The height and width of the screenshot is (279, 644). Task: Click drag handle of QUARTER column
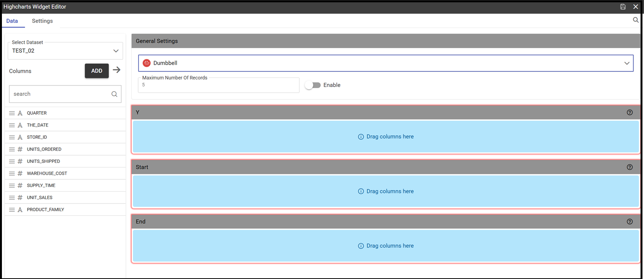pyautogui.click(x=12, y=113)
